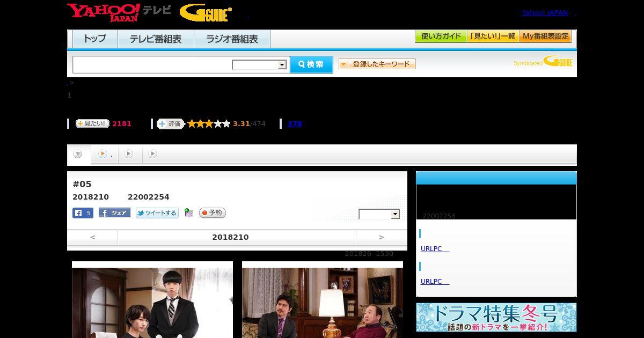Expand the dropdown right of 予約 button

379,214
